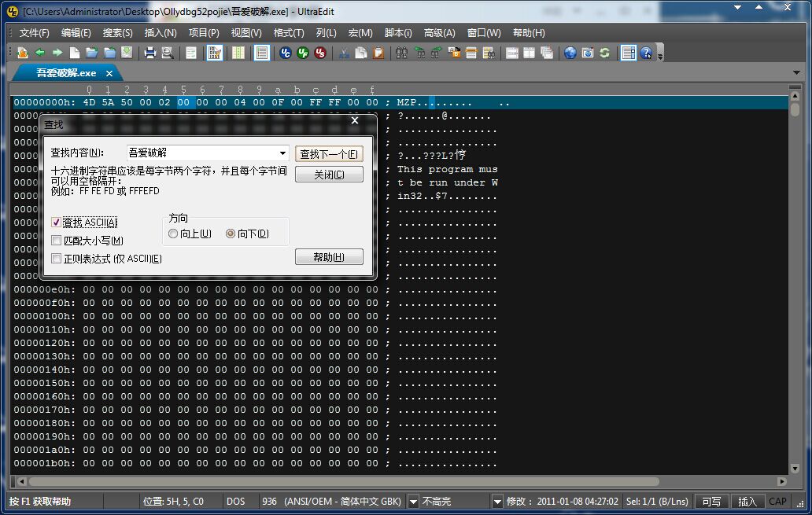The height and width of the screenshot is (515, 812).
Task: Click the 关闭 button in the find dialog
Action: pyautogui.click(x=329, y=175)
